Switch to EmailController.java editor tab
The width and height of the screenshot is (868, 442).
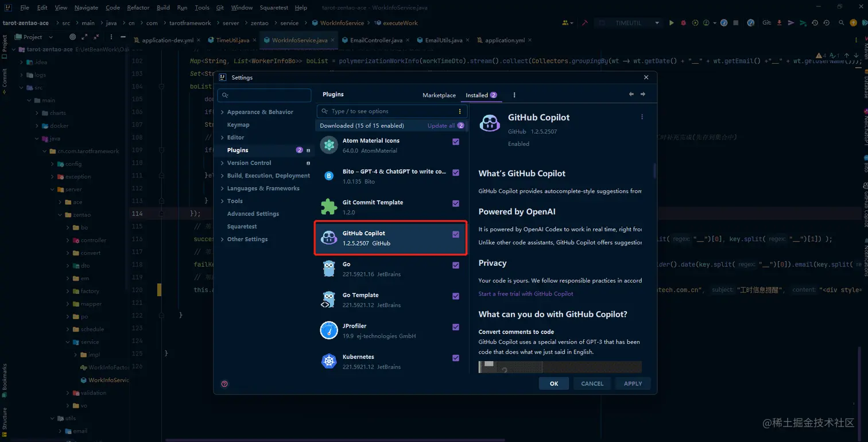pos(376,40)
